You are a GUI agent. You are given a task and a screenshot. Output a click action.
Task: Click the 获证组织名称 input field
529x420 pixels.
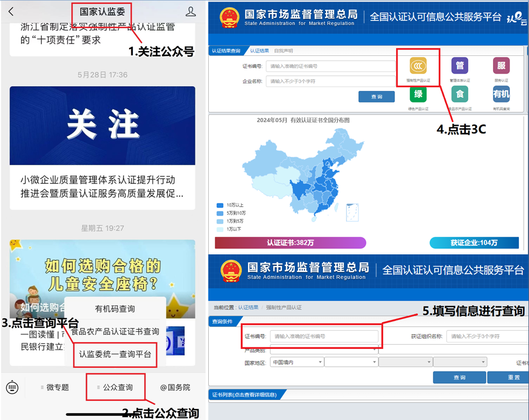click(x=486, y=336)
